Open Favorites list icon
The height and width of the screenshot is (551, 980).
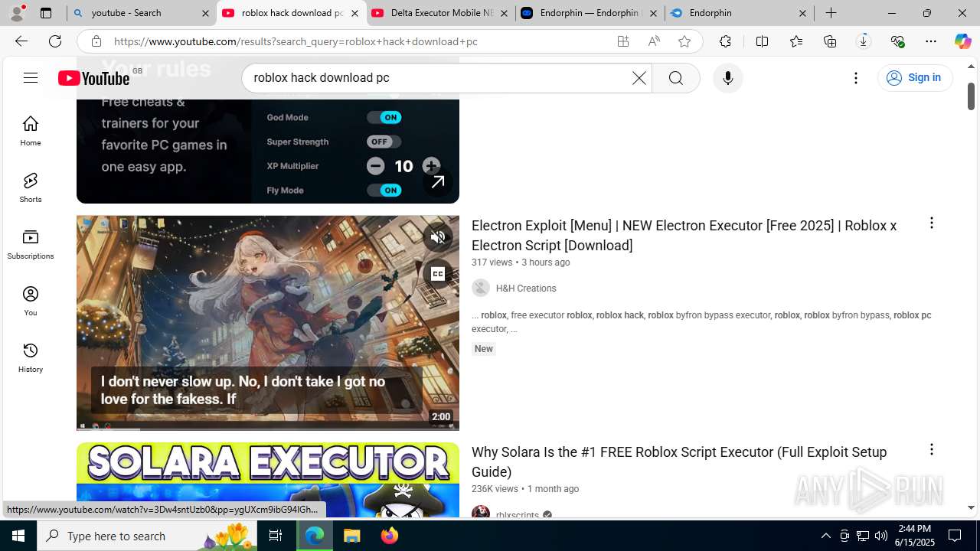coord(796,41)
